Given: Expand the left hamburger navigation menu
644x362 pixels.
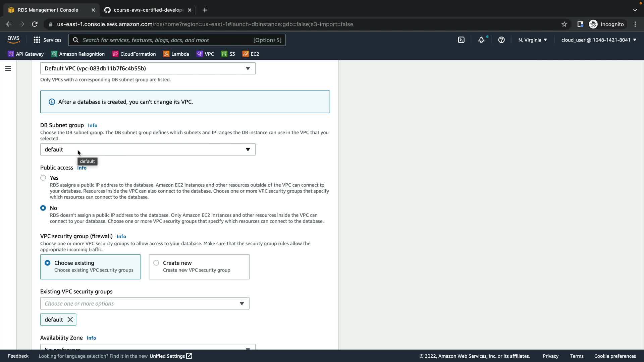Looking at the screenshot, I should tap(8, 68).
